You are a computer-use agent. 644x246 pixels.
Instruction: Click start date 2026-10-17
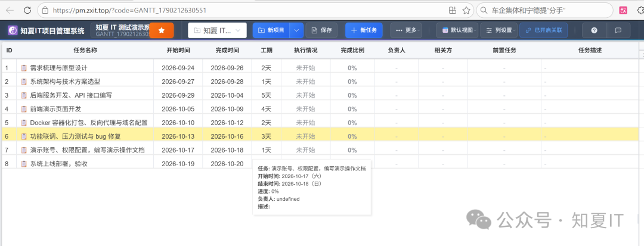[x=178, y=150]
